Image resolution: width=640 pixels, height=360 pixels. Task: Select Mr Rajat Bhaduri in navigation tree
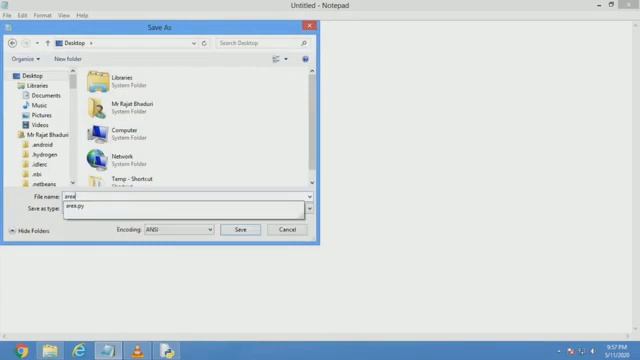[x=47, y=135]
